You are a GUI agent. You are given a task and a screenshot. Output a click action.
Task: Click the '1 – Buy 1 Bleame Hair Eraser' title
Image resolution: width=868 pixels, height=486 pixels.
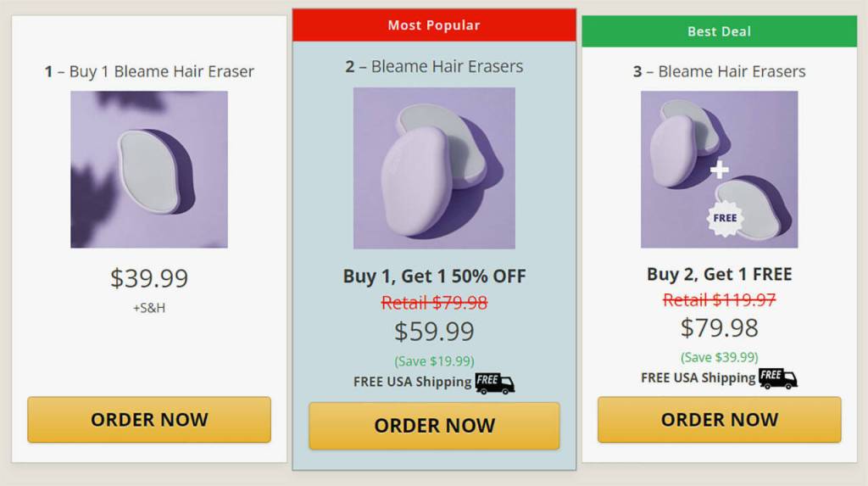point(149,71)
